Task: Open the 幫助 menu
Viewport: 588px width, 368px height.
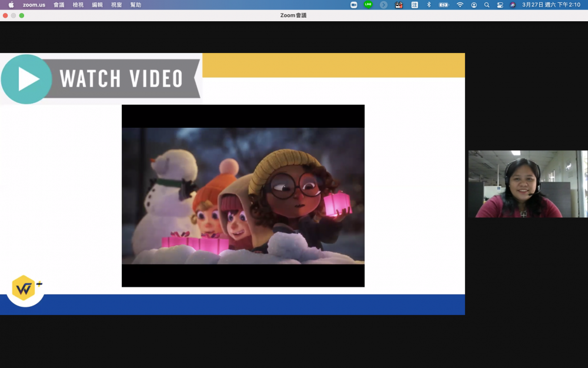Action: coord(135,5)
